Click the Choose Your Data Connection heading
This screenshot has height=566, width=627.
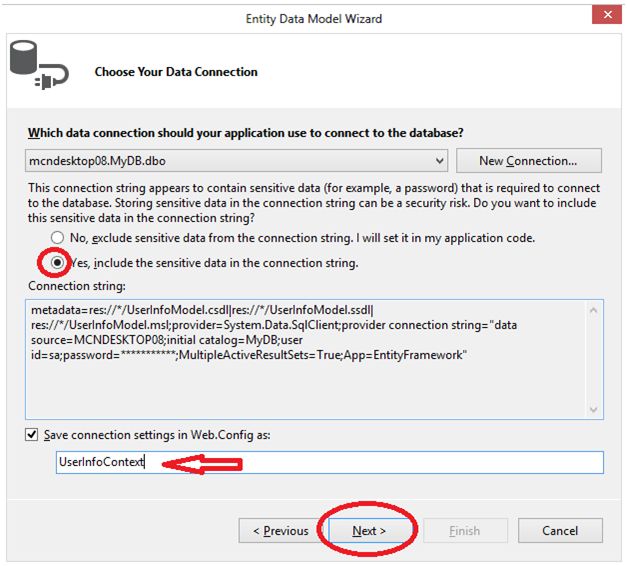click(x=176, y=72)
